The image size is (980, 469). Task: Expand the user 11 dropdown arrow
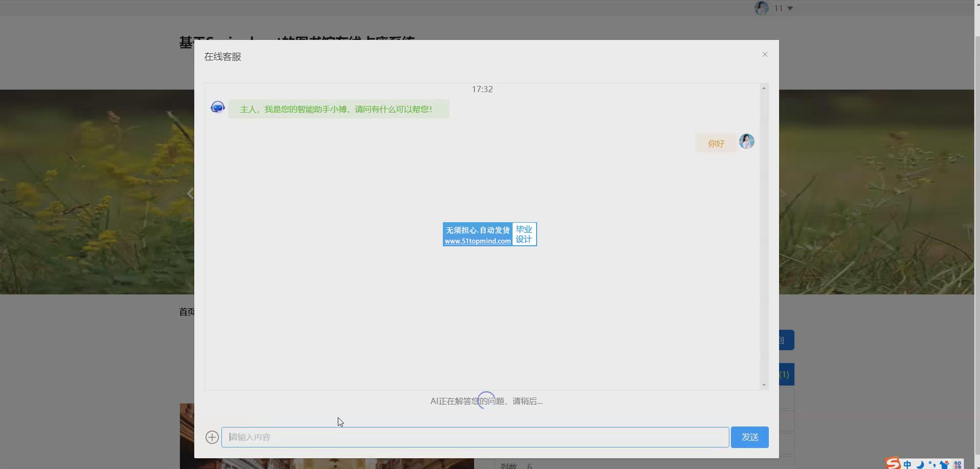click(x=790, y=8)
